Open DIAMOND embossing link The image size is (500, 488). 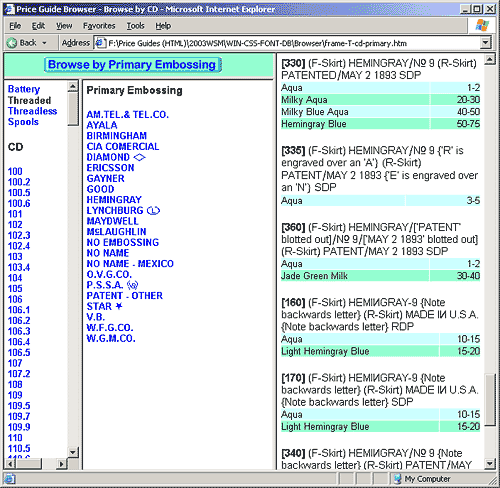pos(116,157)
